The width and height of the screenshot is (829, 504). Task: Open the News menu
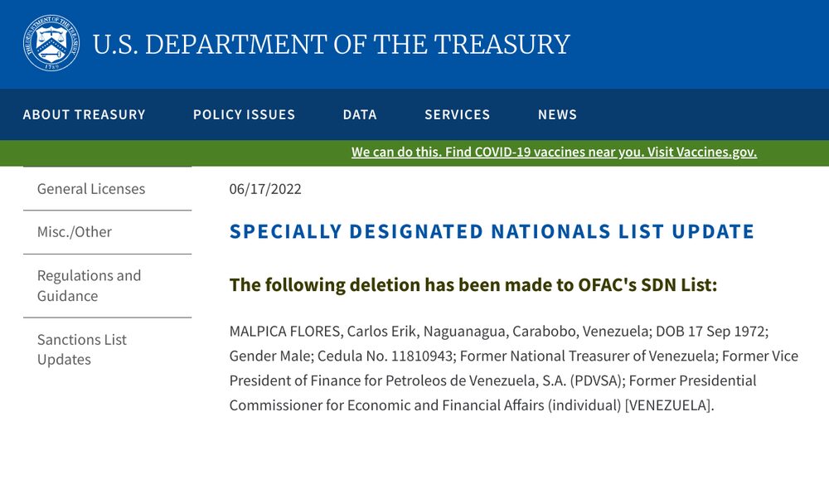tap(556, 114)
